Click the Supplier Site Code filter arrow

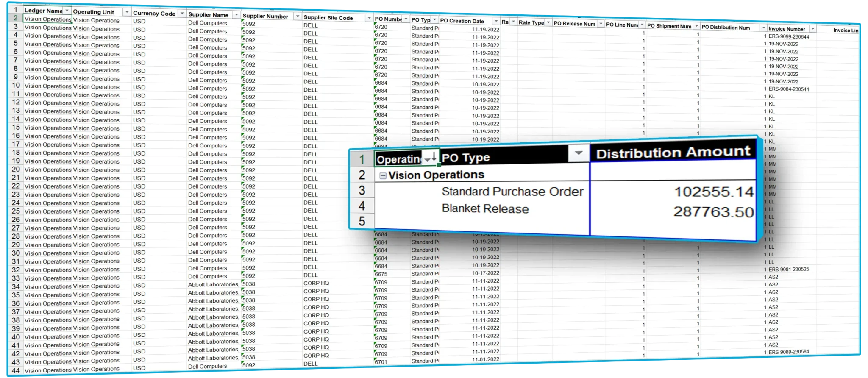click(369, 18)
